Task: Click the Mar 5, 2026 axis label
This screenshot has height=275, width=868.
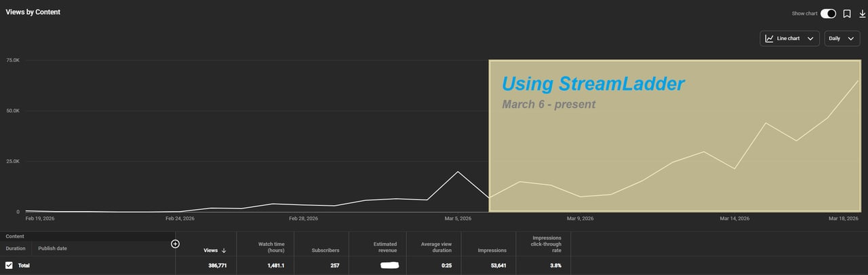Action: [458, 219]
